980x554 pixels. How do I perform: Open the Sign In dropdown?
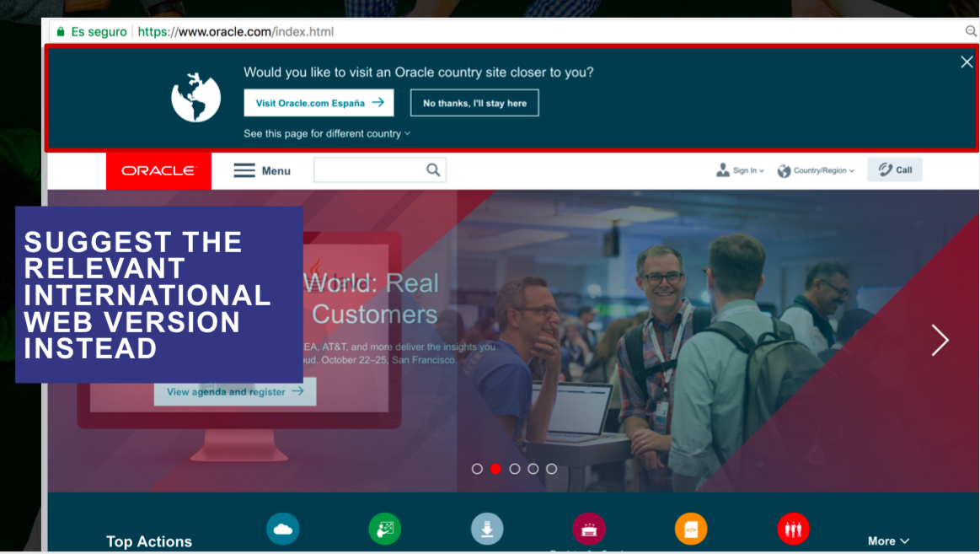[x=740, y=170]
